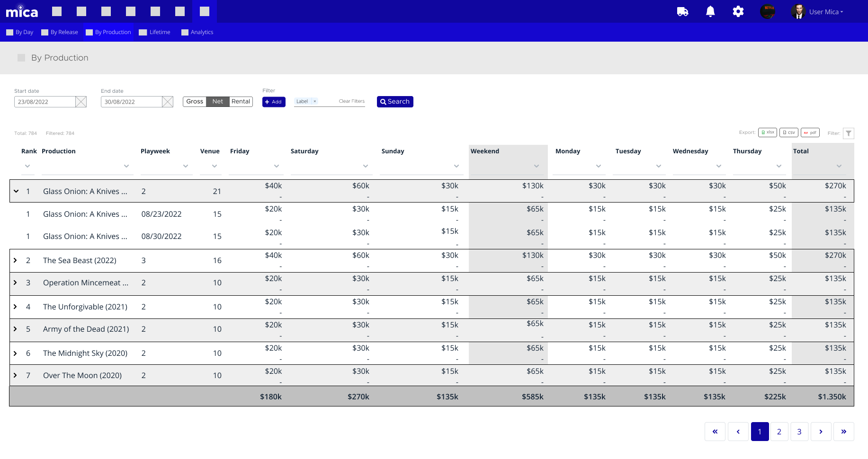Image resolution: width=868 pixels, height=459 pixels.
Task: Open Saturday column filter dropdown
Action: tap(366, 166)
